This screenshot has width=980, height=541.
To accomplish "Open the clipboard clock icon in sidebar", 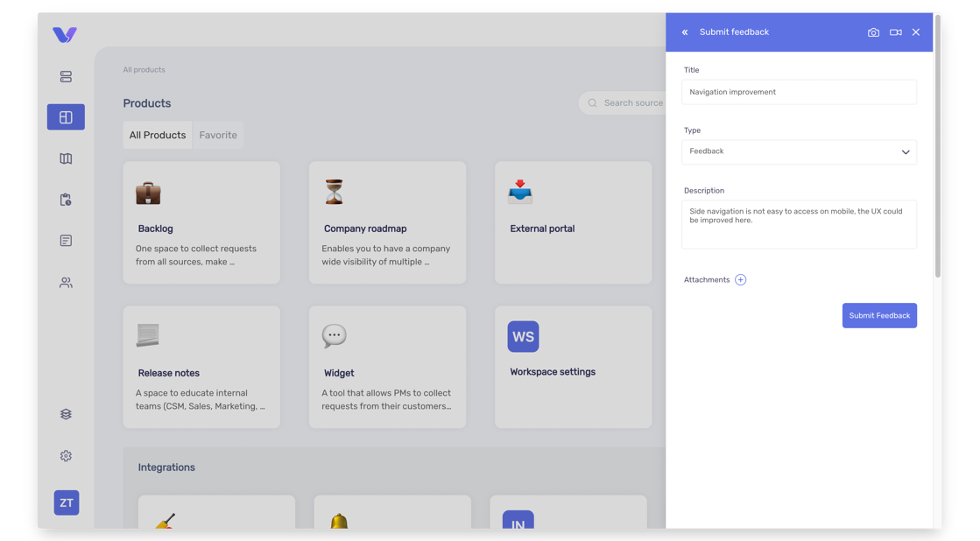I will tap(66, 200).
